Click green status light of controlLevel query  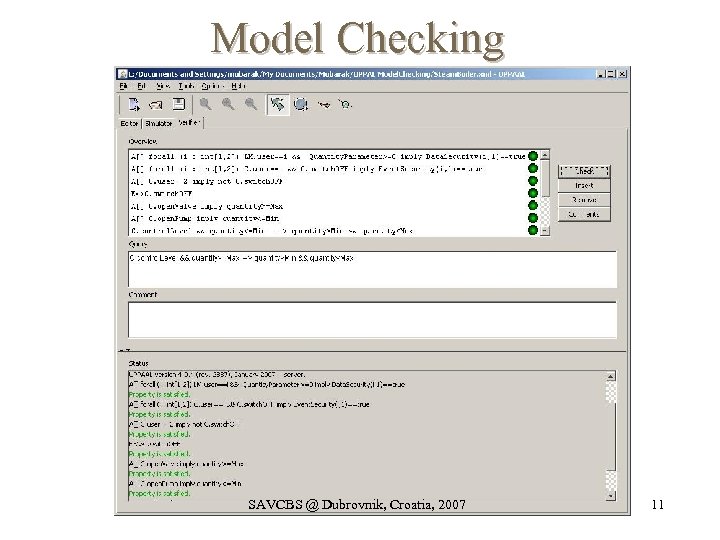click(533, 230)
